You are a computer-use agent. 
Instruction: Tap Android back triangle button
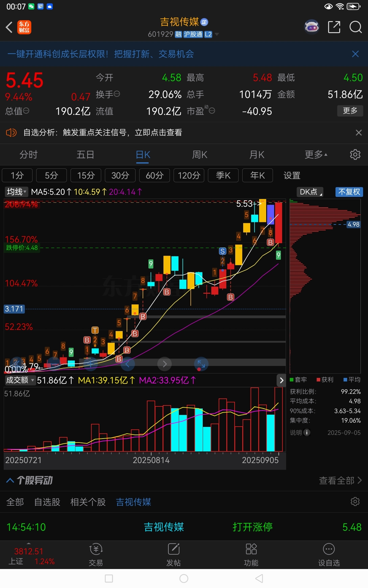click(259, 578)
